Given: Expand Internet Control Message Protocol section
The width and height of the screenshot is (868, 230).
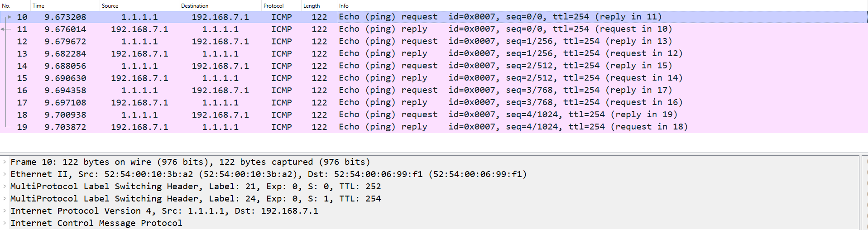Looking at the screenshot, I should click(x=5, y=223).
